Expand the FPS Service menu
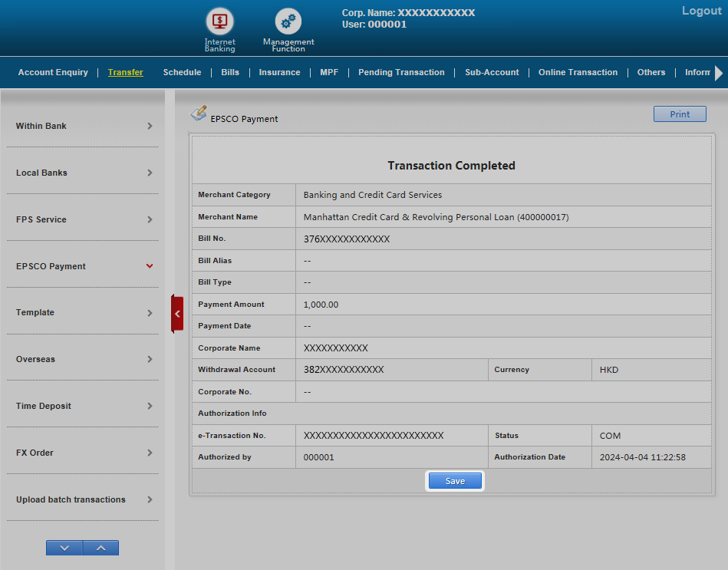Screen dimensions: 728x570 83,219
